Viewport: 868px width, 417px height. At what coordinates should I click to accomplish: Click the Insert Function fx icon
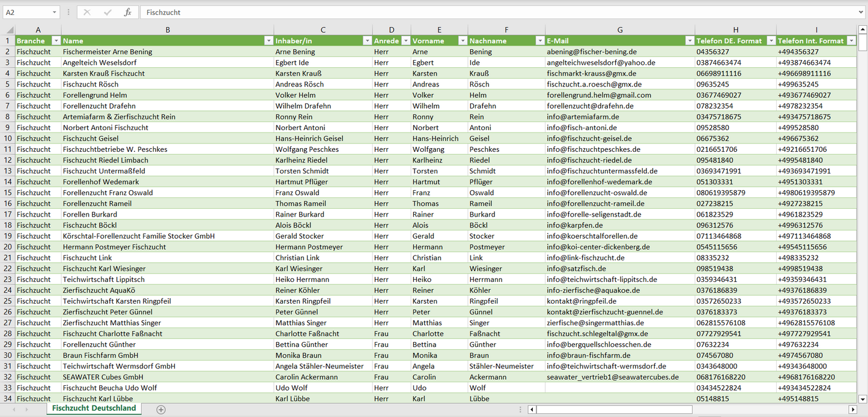(x=127, y=12)
